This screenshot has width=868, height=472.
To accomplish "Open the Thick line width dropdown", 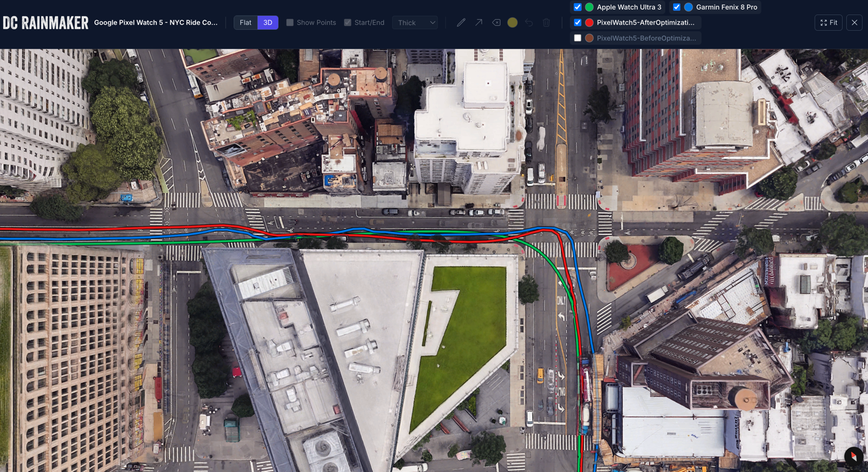I will click(x=415, y=23).
